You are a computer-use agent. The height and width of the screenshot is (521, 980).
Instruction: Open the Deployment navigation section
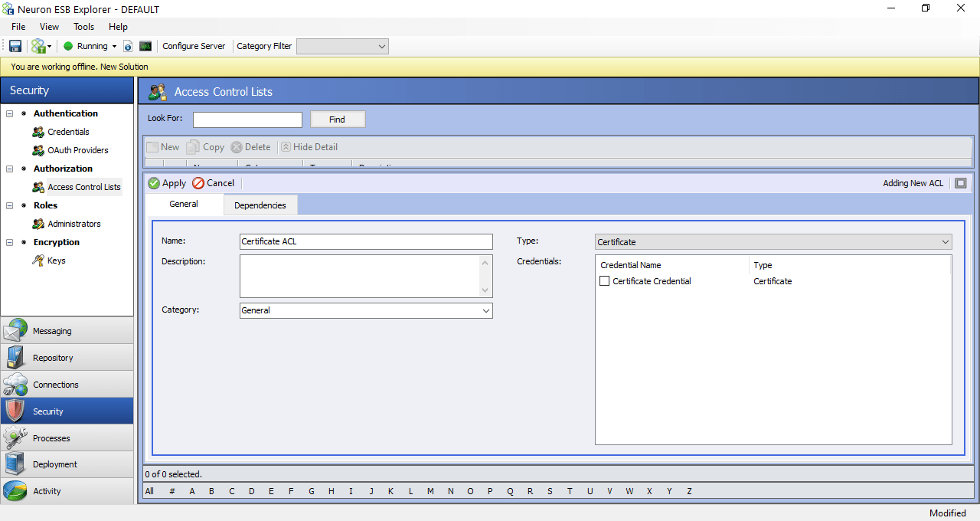[x=67, y=464]
